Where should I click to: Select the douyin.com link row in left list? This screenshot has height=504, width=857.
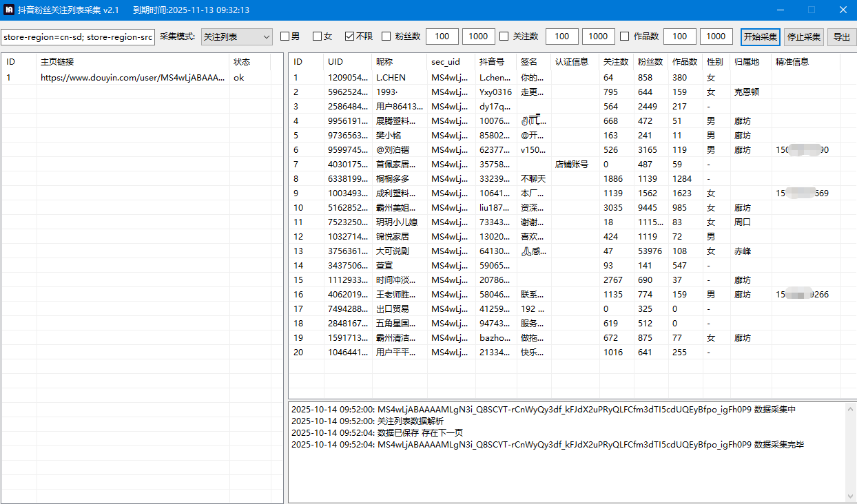pos(132,78)
